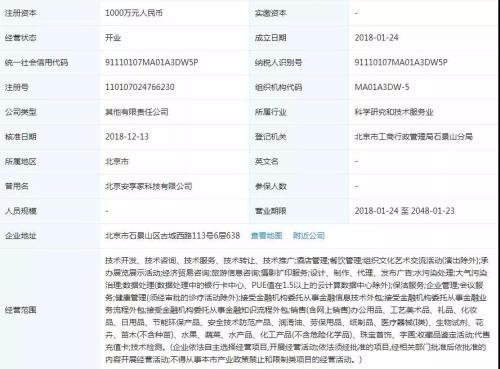Click the 所属行业 label
This screenshot has width=500, height=369.
[x=270, y=112]
